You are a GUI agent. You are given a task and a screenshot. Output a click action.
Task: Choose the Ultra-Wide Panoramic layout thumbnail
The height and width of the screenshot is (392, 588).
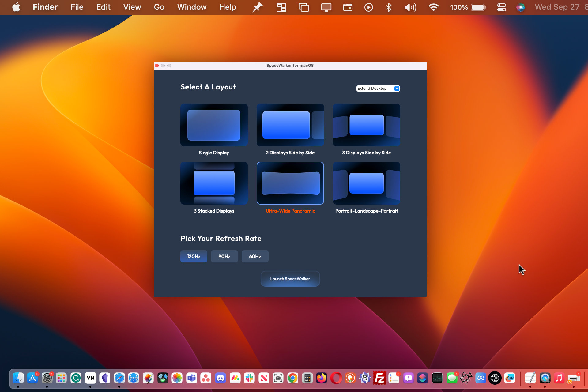[x=290, y=183]
